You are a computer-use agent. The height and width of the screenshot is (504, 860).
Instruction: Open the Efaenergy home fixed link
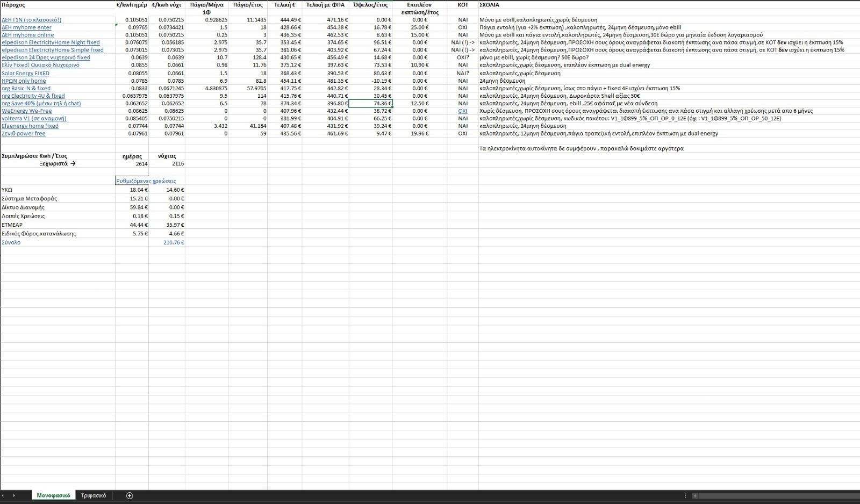[30, 126]
